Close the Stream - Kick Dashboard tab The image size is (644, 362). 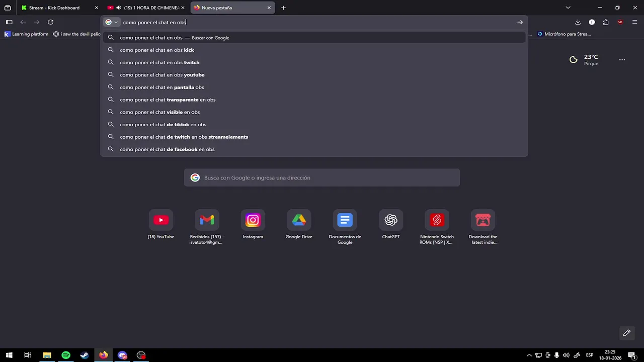coord(97,8)
